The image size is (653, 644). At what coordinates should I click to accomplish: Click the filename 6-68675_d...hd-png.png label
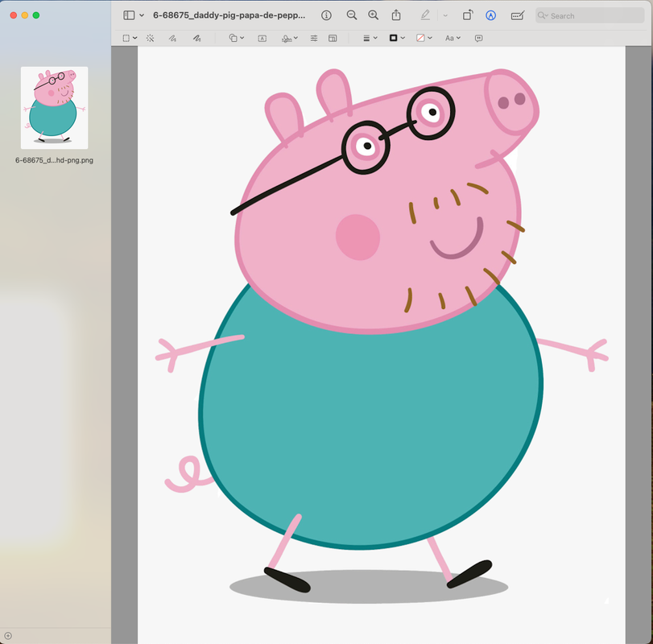click(x=54, y=160)
